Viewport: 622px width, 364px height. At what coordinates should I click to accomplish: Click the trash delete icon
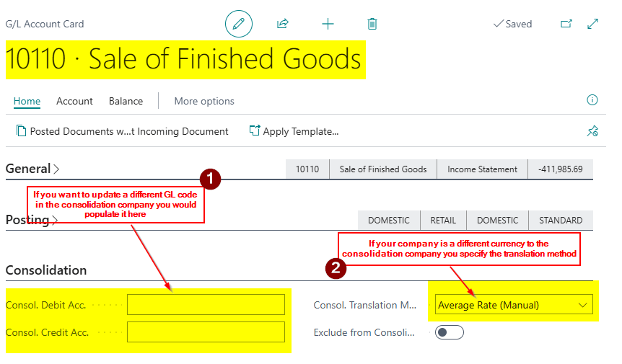click(x=372, y=24)
